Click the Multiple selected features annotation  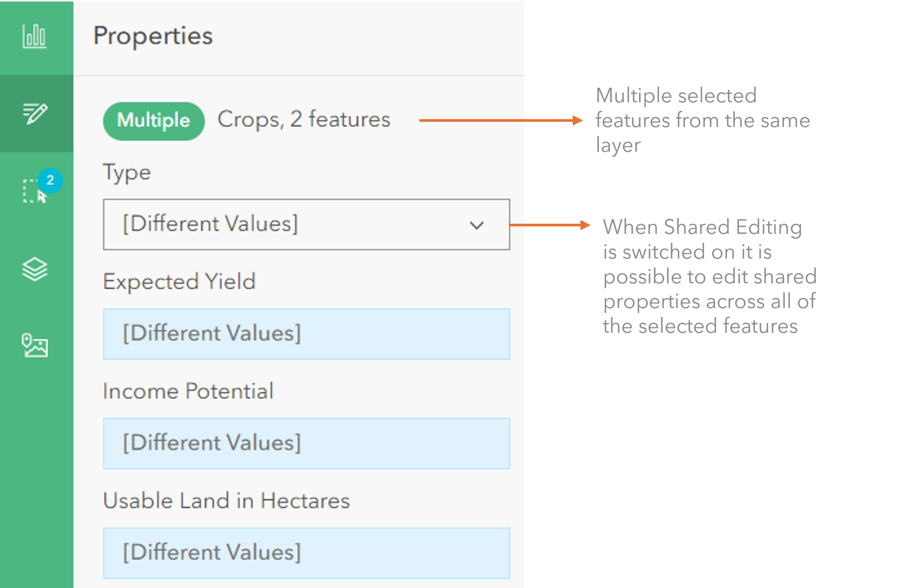(703, 120)
